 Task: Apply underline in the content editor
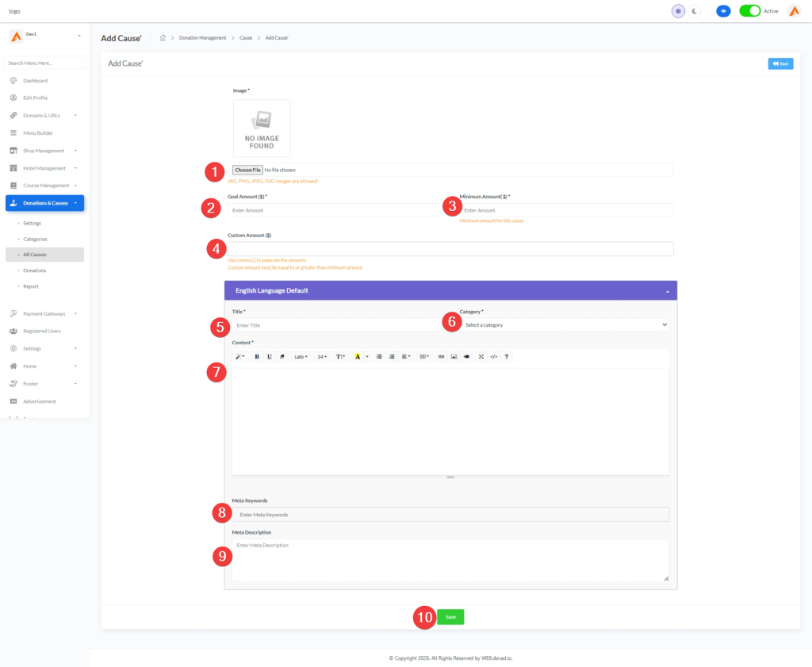270,357
